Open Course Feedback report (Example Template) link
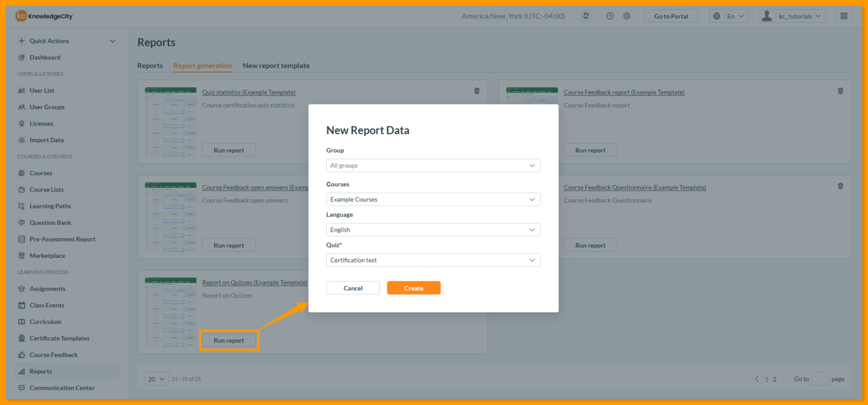The image size is (868, 405). point(624,92)
